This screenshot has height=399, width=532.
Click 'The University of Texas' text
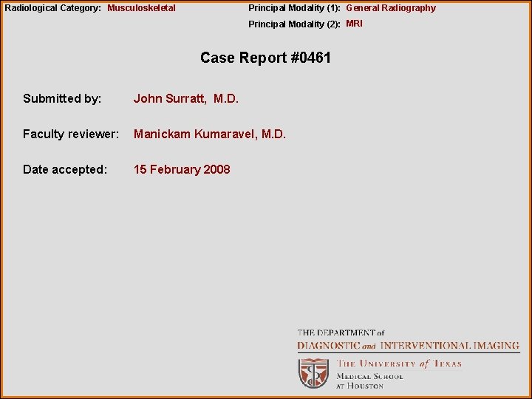399,364
